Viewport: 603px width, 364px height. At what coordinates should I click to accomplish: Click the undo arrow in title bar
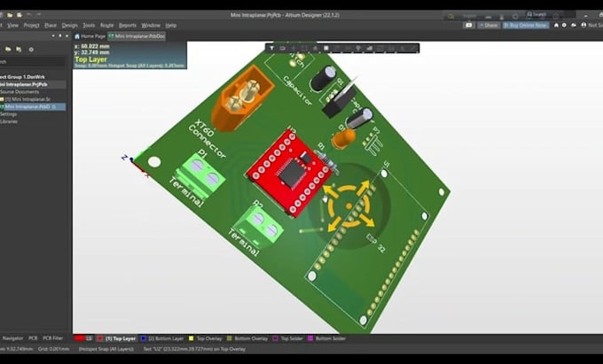(x=29, y=15)
